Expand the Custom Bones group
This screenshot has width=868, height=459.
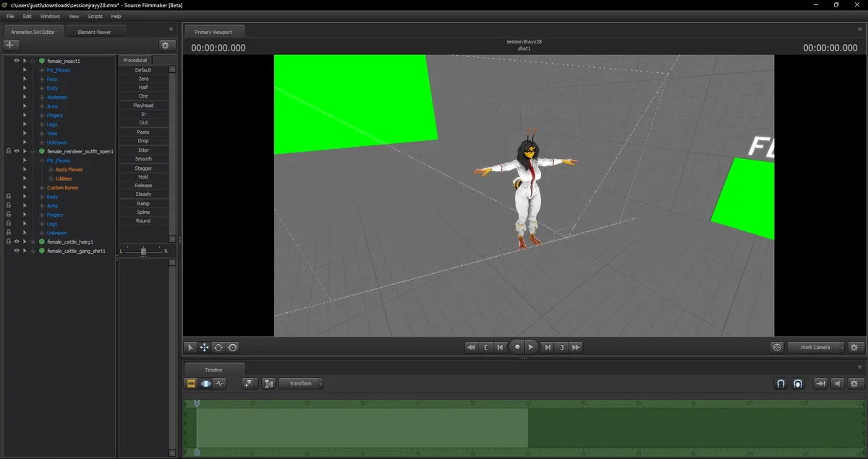[42, 188]
